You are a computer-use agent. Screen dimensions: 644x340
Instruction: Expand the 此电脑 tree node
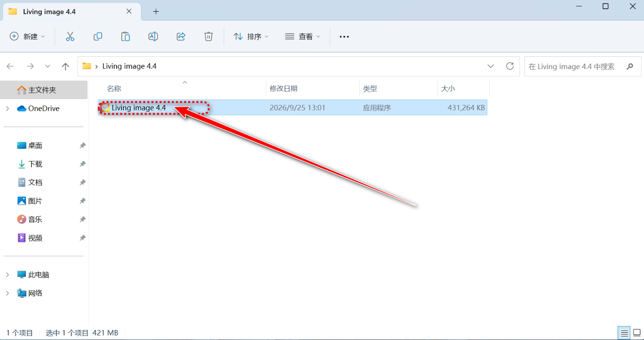[7, 275]
